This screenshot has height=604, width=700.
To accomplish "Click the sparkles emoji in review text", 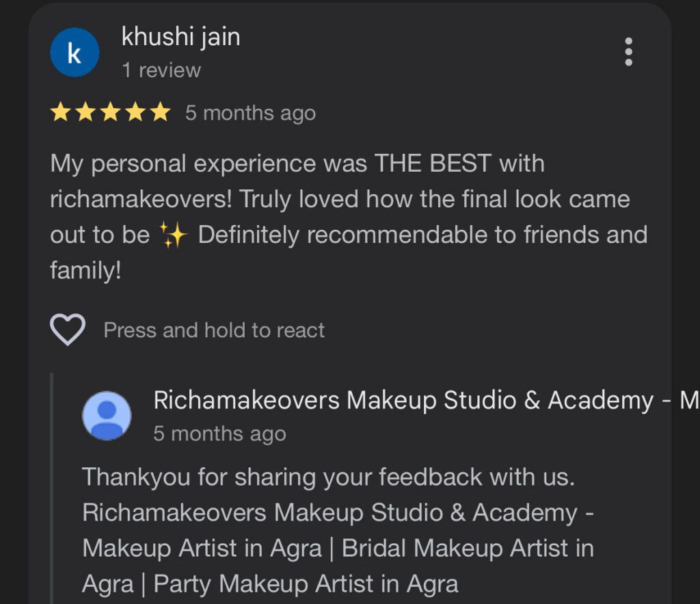I will tap(173, 235).
